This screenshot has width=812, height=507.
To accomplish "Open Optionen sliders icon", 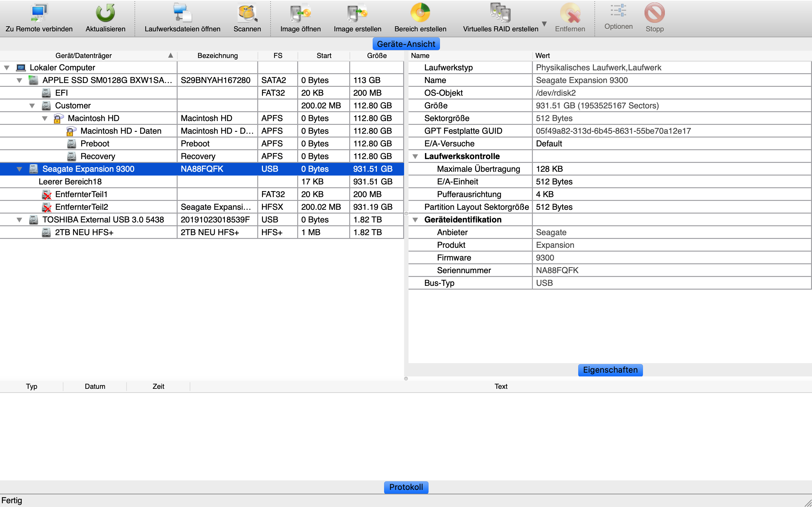I will pyautogui.click(x=618, y=11).
